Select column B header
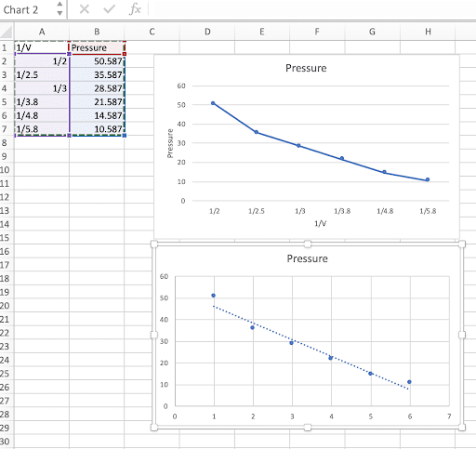Viewport: 476px width, 449px height. click(97, 32)
